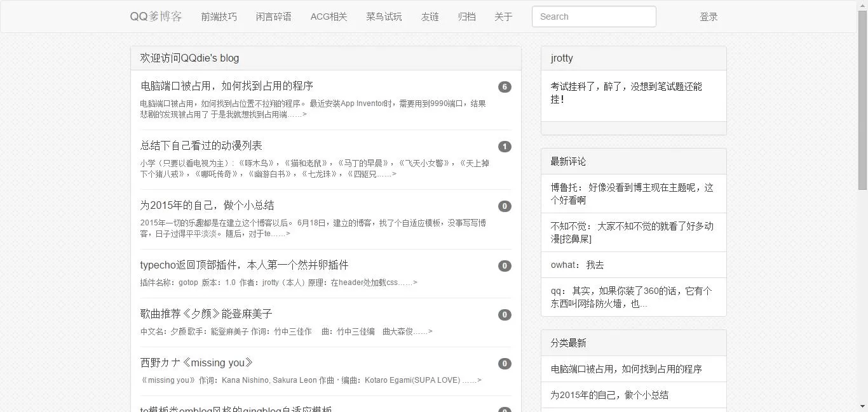The height and width of the screenshot is (412, 868).
Task: Open the 歌曲推荐《夕颜》能登麻美子 post
Action: [x=206, y=314]
